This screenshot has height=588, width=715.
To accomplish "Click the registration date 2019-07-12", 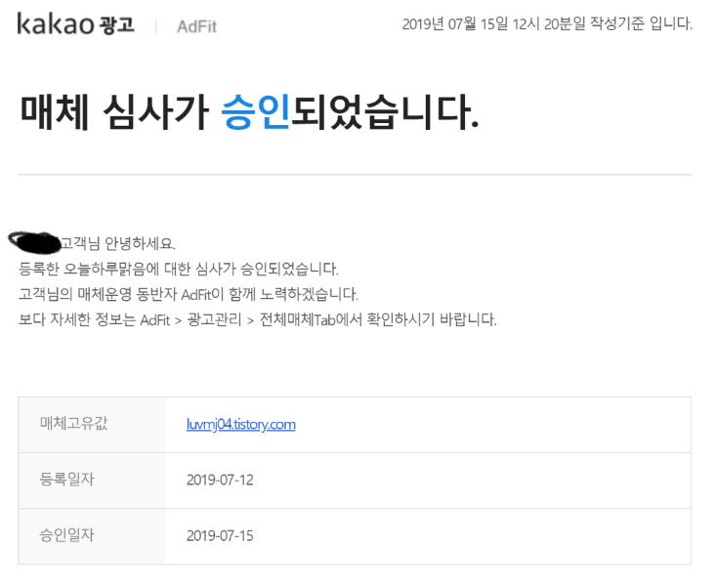I will (x=220, y=480).
